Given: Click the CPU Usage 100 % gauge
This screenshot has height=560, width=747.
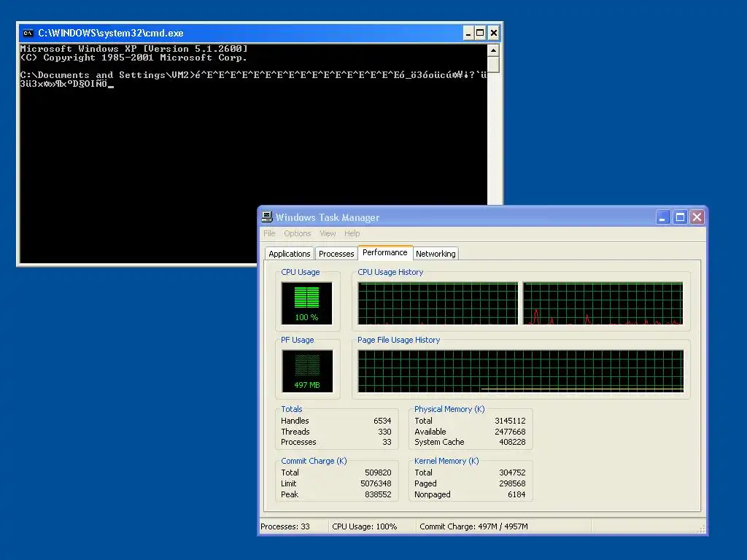Looking at the screenshot, I should click(307, 303).
